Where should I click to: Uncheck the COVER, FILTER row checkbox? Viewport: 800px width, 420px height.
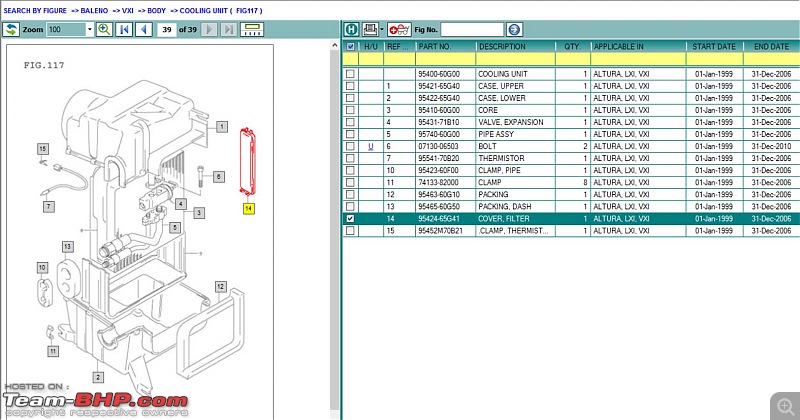pos(350,218)
